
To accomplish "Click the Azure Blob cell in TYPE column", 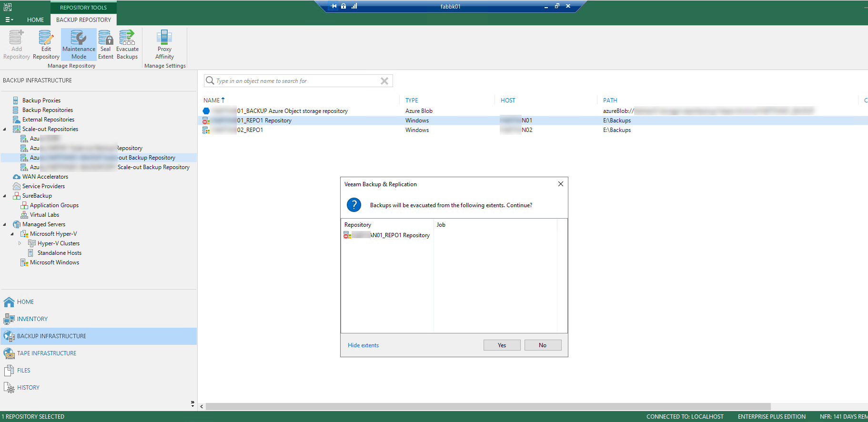I will (x=419, y=111).
